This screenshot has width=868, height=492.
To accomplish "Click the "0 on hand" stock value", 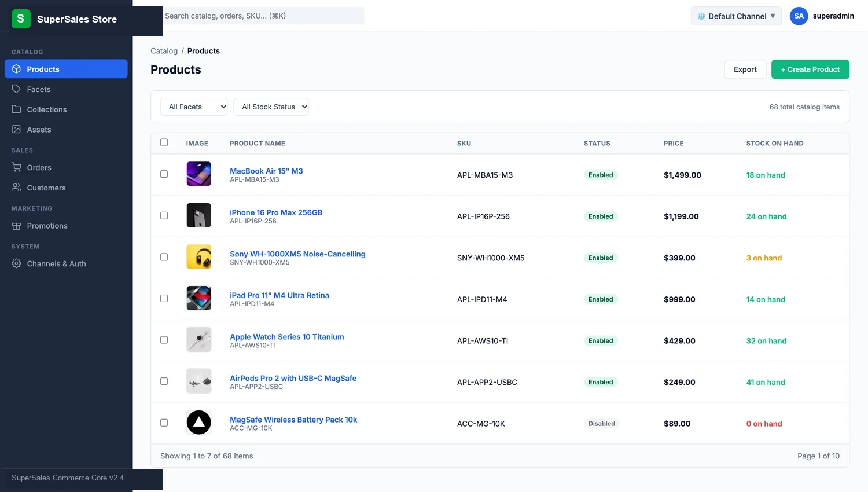I will (x=764, y=424).
